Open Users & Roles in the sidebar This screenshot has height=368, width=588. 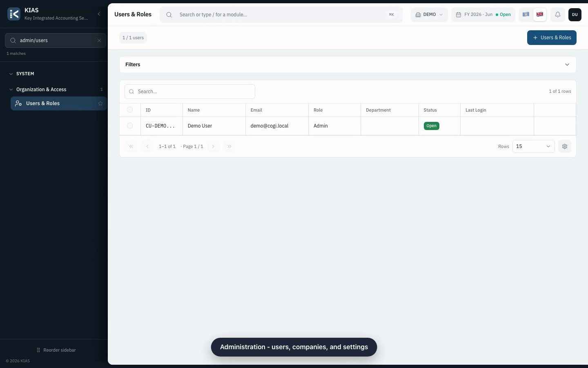pos(58,103)
